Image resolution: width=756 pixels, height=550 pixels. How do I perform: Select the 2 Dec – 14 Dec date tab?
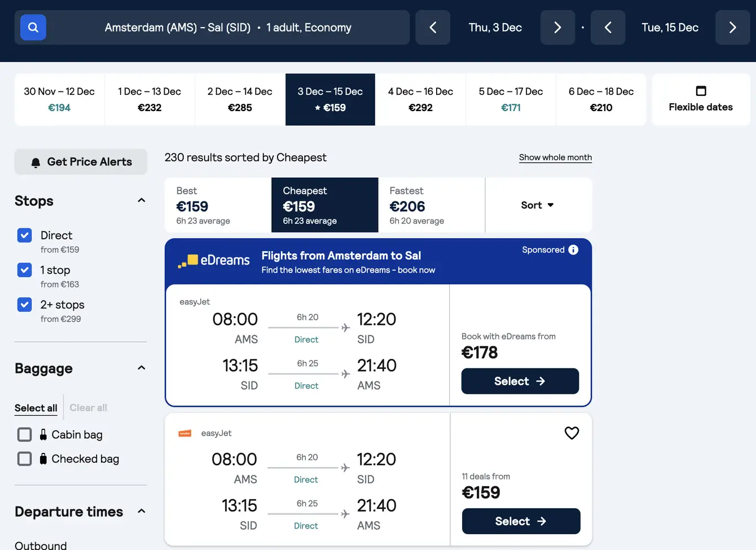pyautogui.click(x=240, y=99)
